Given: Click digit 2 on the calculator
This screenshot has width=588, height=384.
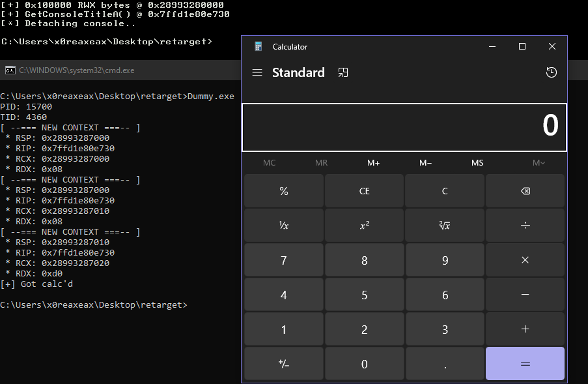Looking at the screenshot, I should coord(365,329).
